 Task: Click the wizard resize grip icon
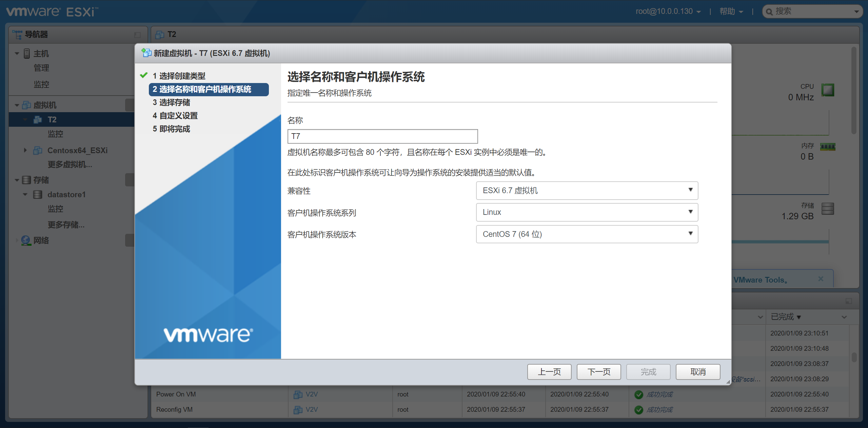(728, 382)
